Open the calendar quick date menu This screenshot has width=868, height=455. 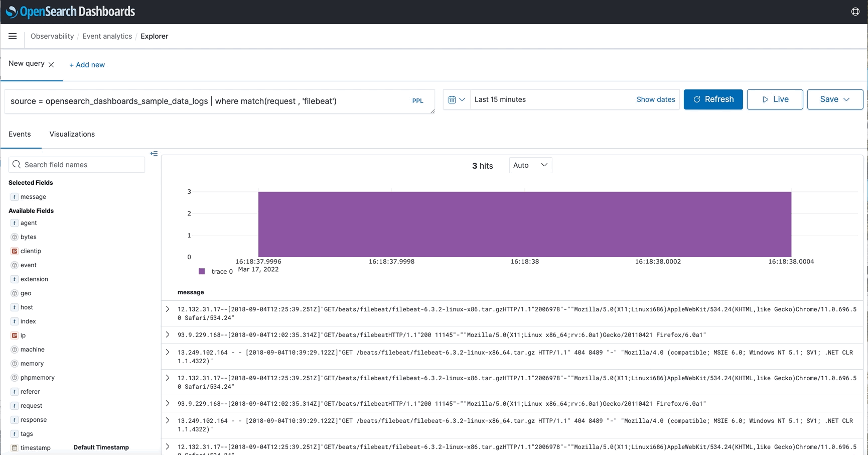coord(457,100)
